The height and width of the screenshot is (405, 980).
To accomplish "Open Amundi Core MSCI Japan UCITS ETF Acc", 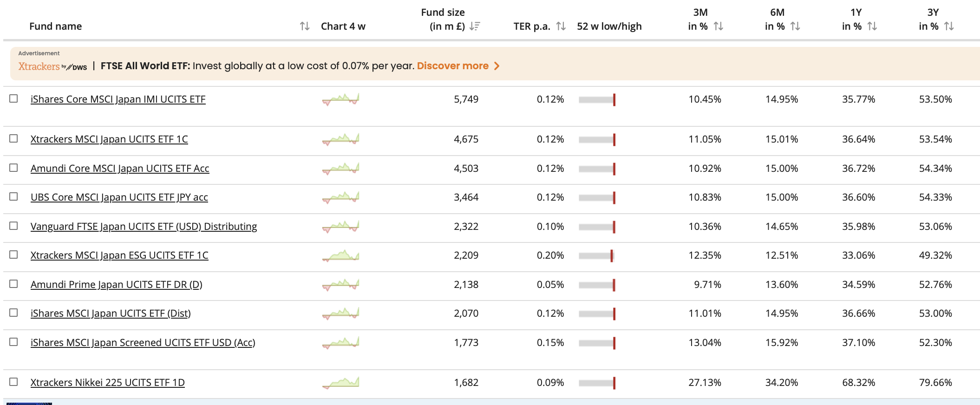I will pyautogui.click(x=120, y=169).
